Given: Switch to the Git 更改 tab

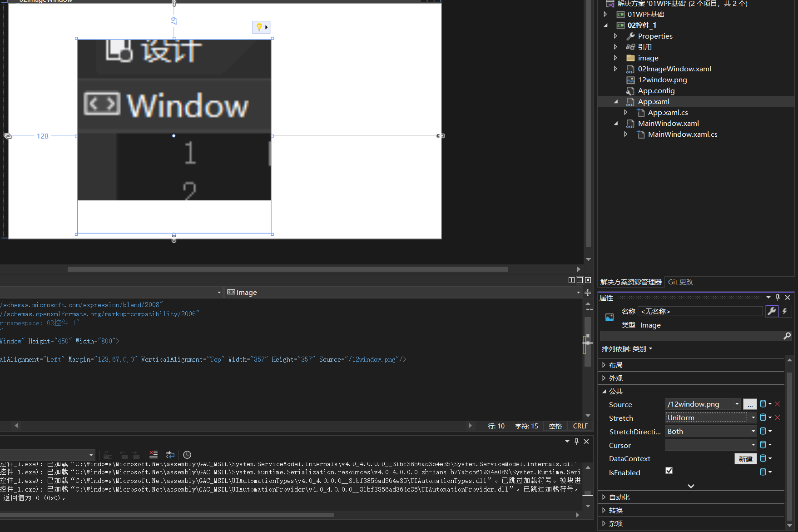Looking at the screenshot, I should click(680, 282).
